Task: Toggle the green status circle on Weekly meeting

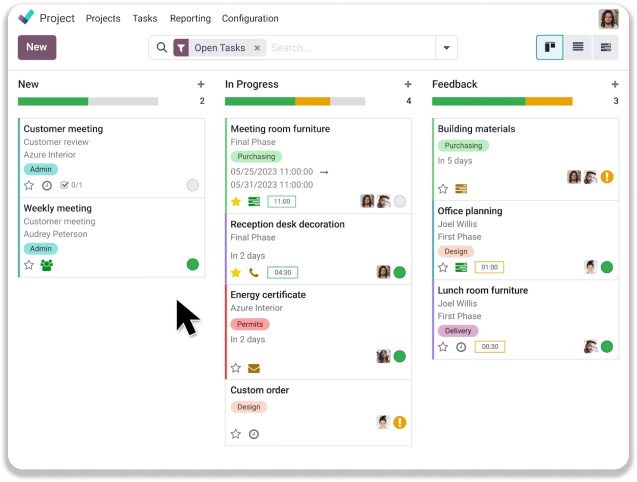Action: point(192,264)
